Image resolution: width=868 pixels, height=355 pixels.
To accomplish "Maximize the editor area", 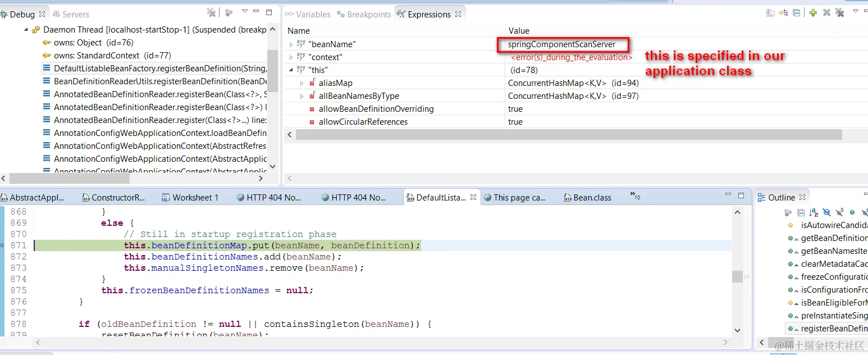I will pos(741,195).
